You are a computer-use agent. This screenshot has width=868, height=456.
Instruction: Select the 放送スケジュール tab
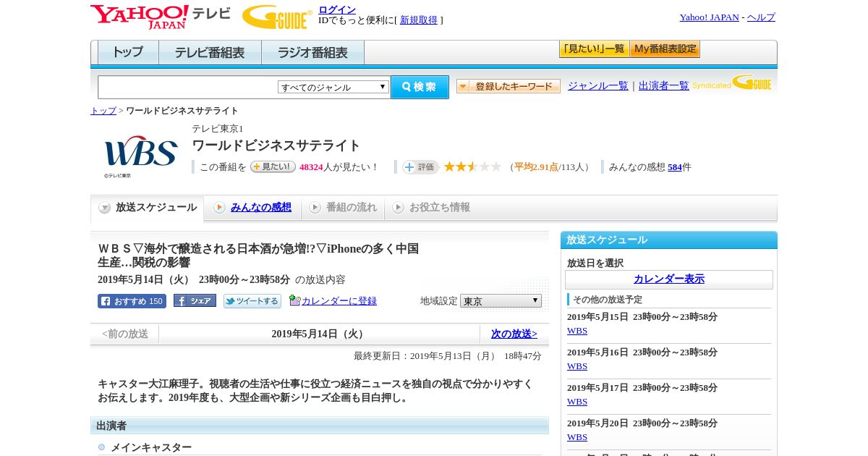pyautogui.click(x=148, y=208)
